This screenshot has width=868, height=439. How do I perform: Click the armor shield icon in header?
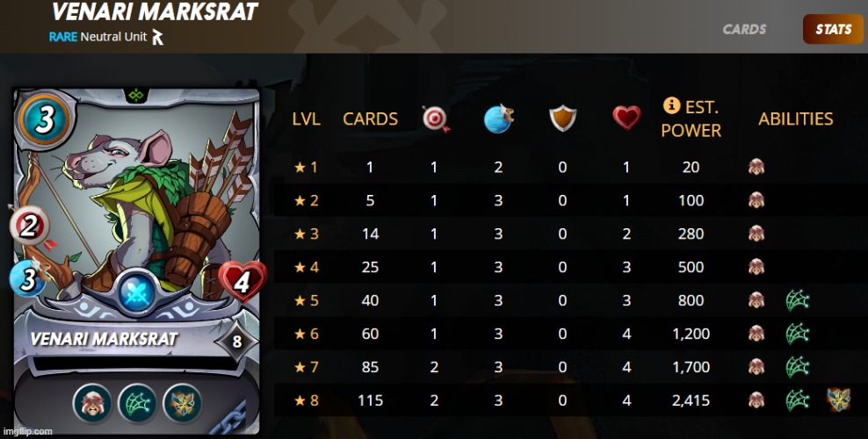point(563,119)
